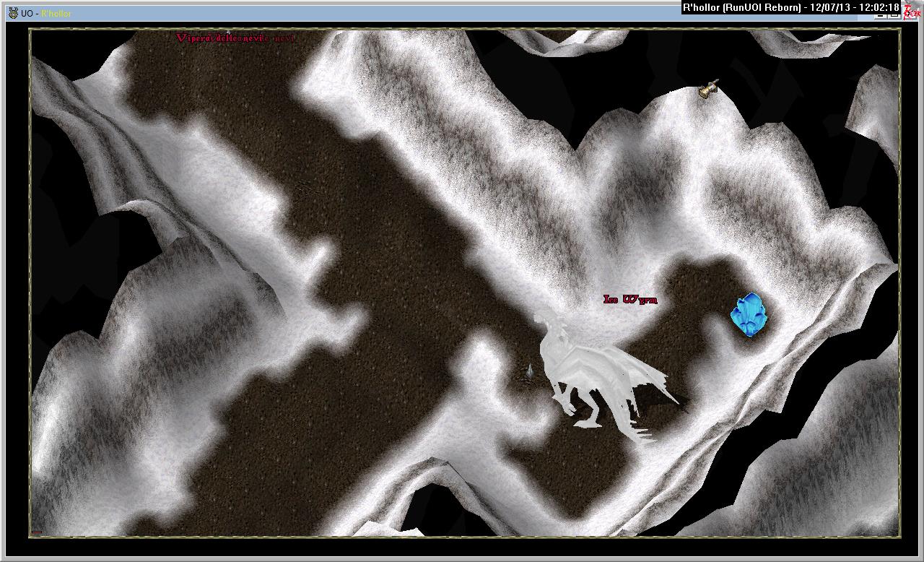Click the RunUOI Reborn date-time overlay
This screenshot has height=562, width=924.
pyautogui.click(x=791, y=8)
